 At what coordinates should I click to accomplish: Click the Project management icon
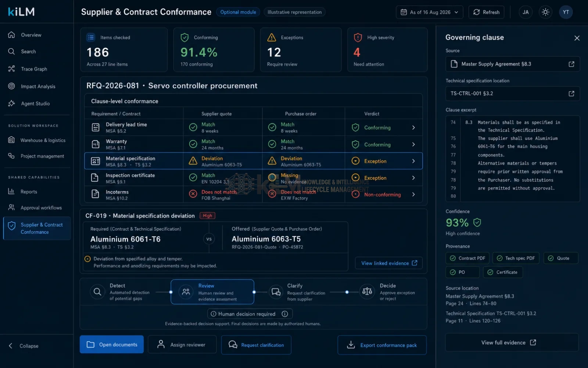tap(11, 156)
